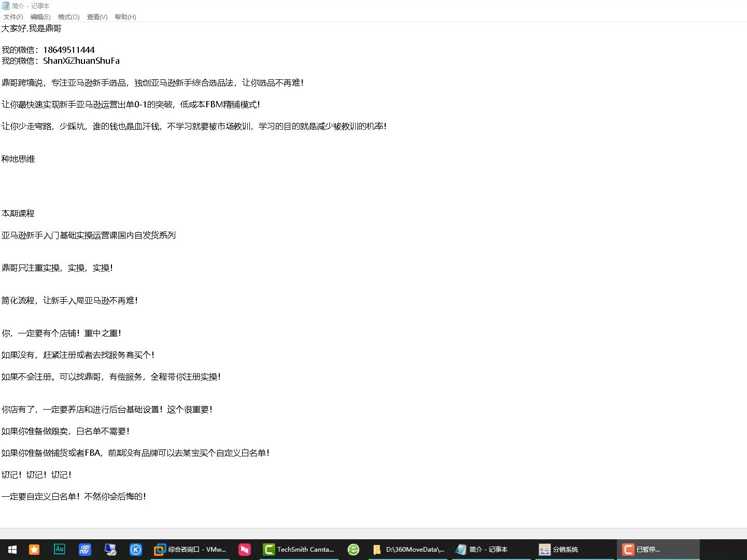747x560 pixels.
Task: Click the line 一定要自定义白名单! 不然你会后悔的!
Action: [x=74, y=497]
